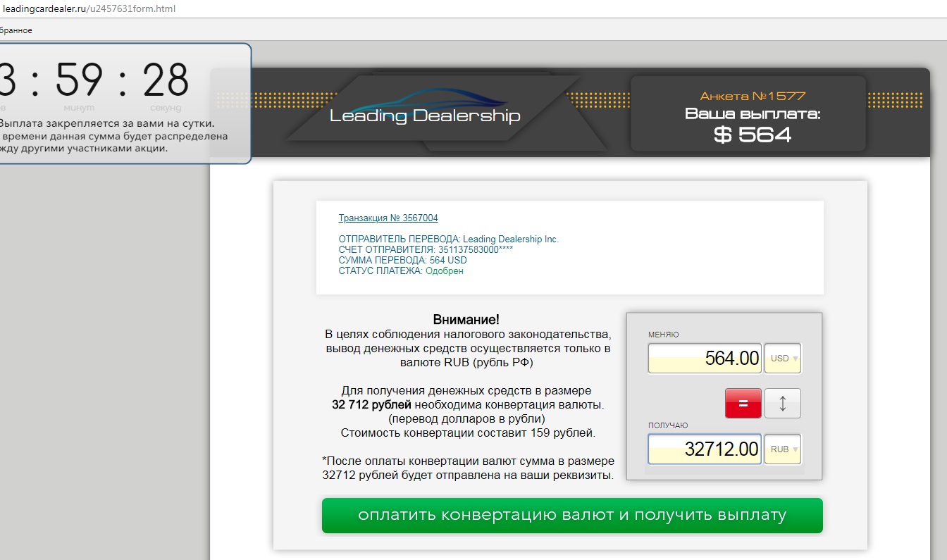This screenshot has height=560, width=947.
Task: Click the СТАТУС ПЛАТЕЖА: Одобрен line
Action: coord(401,270)
